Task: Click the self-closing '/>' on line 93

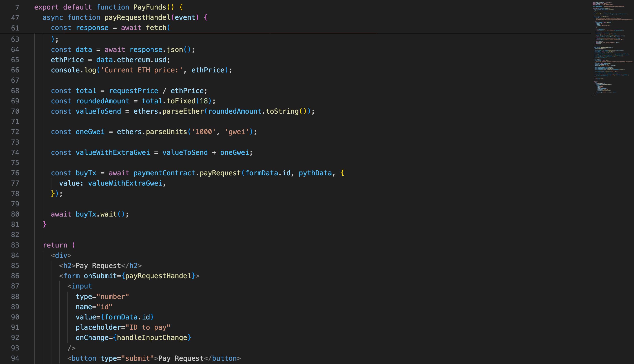Action: tap(71, 348)
